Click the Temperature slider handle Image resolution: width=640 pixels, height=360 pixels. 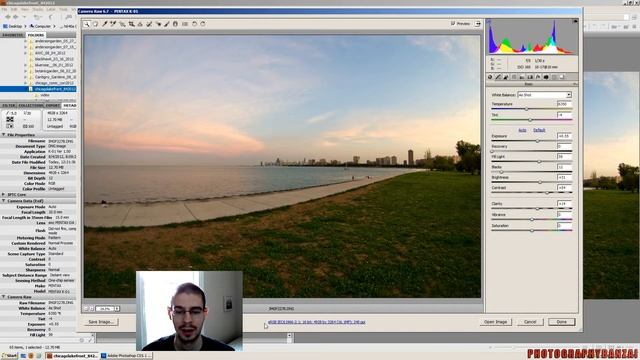pos(527,109)
